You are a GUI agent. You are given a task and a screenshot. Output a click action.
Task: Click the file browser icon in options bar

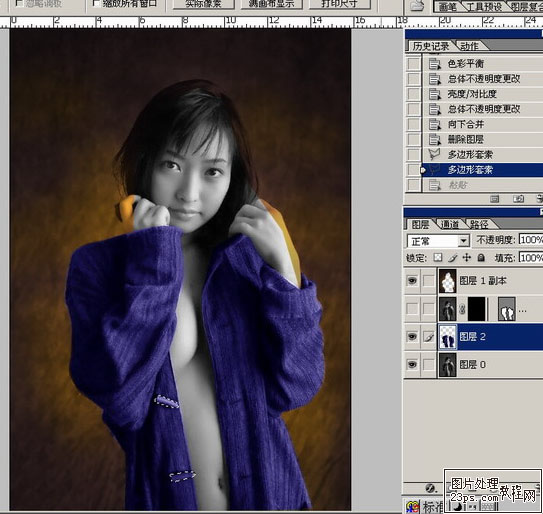pos(417,5)
